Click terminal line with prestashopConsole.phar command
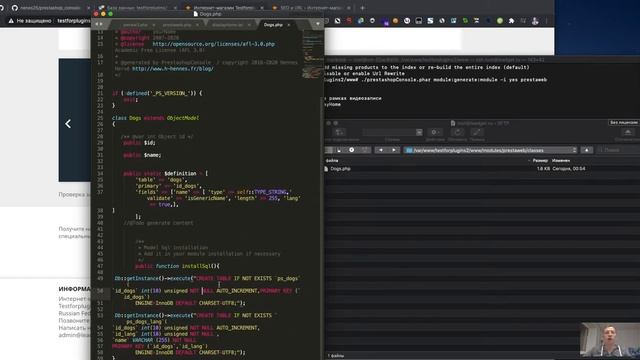 coord(436,80)
